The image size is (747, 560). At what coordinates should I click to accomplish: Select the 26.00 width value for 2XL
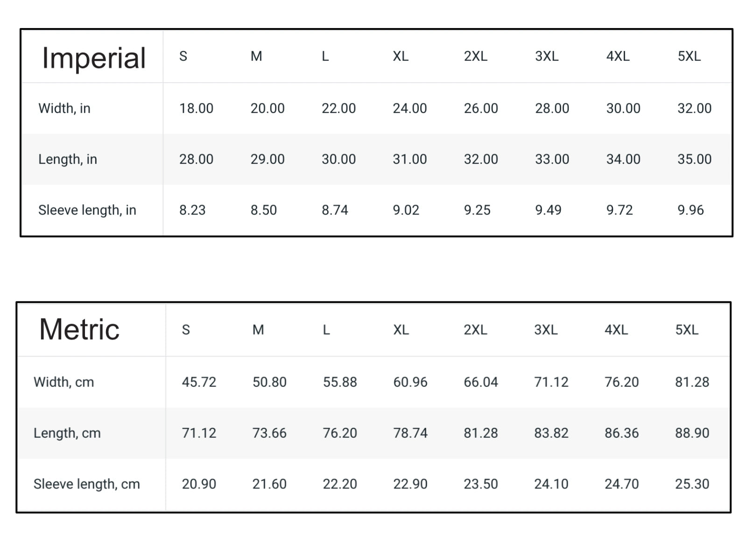pyautogui.click(x=481, y=108)
